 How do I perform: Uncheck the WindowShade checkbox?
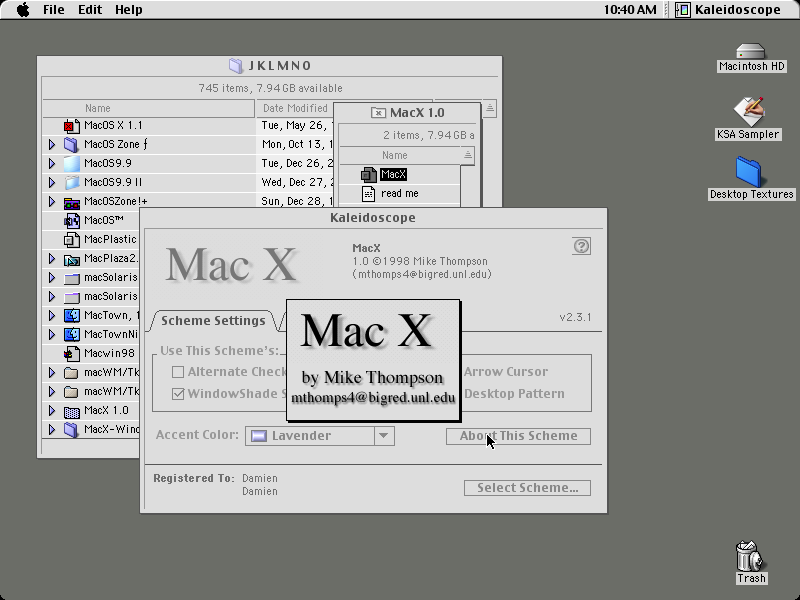[x=178, y=394]
